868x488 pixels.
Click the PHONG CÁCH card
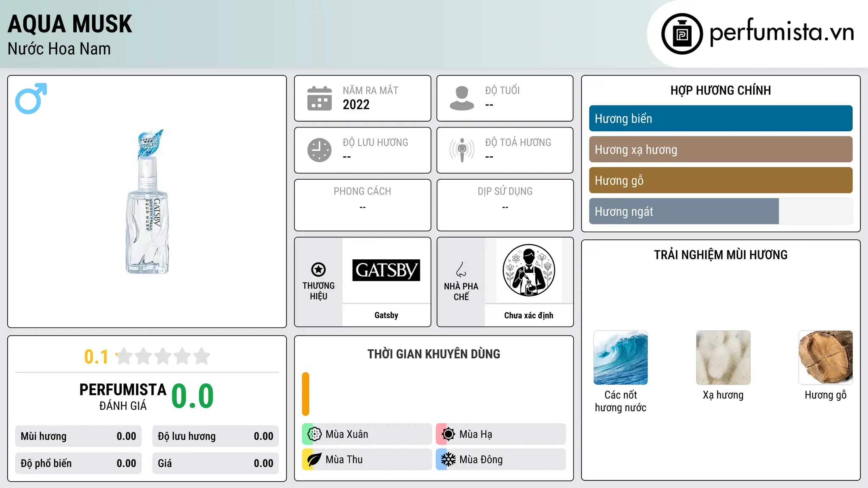click(x=362, y=205)
